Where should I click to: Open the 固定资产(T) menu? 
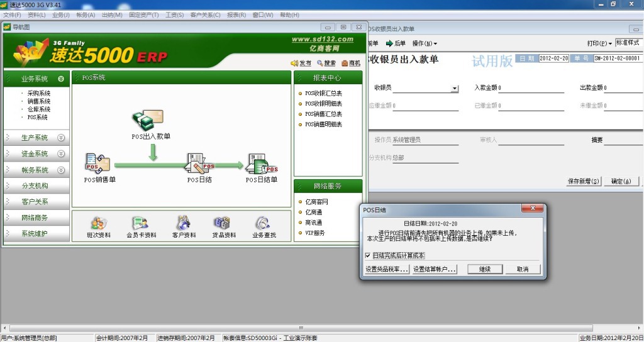click(x=144, y=15)
